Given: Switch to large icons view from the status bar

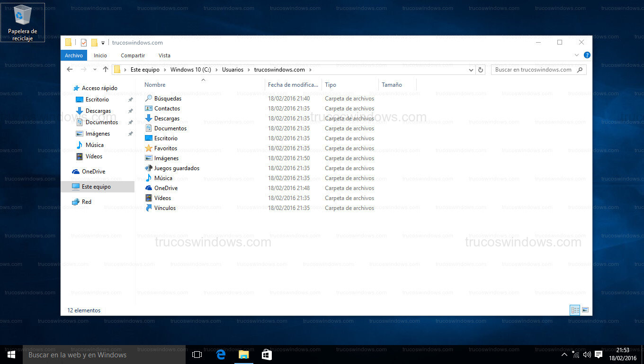Looking at the screenshot, I should [x=585, y=310].
